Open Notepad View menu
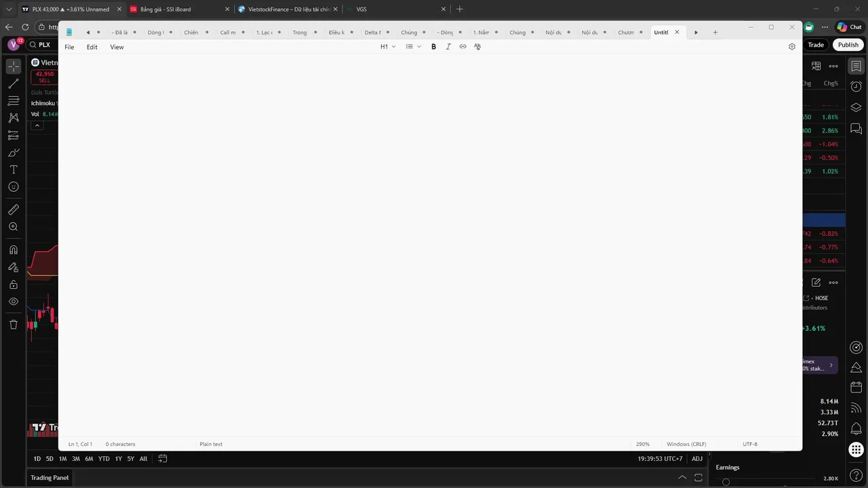The width and height of the screenshot is (868, 488). (117, 47)
